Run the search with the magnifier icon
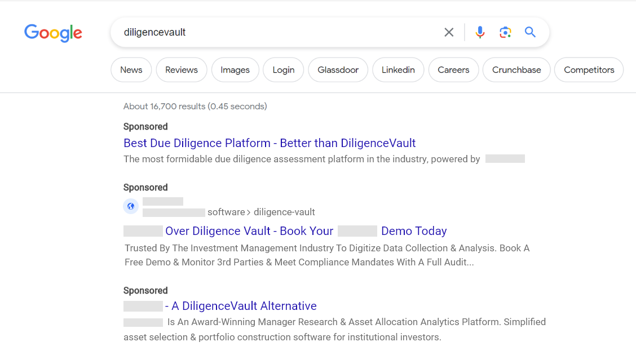 (530, 32)
